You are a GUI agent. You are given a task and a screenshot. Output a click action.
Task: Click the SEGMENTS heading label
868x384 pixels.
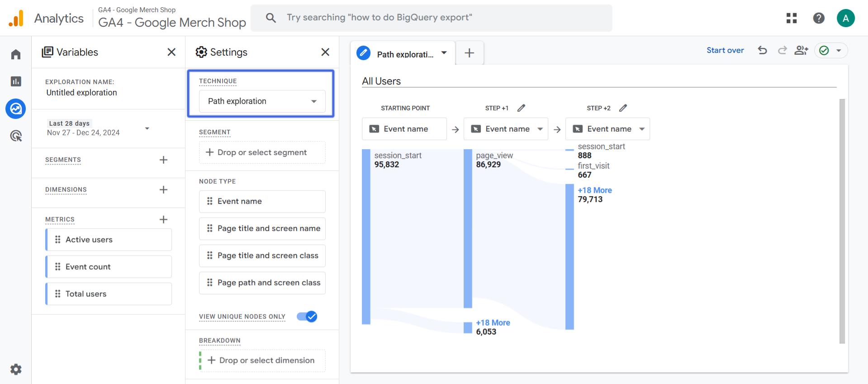[x=63, y=160]
